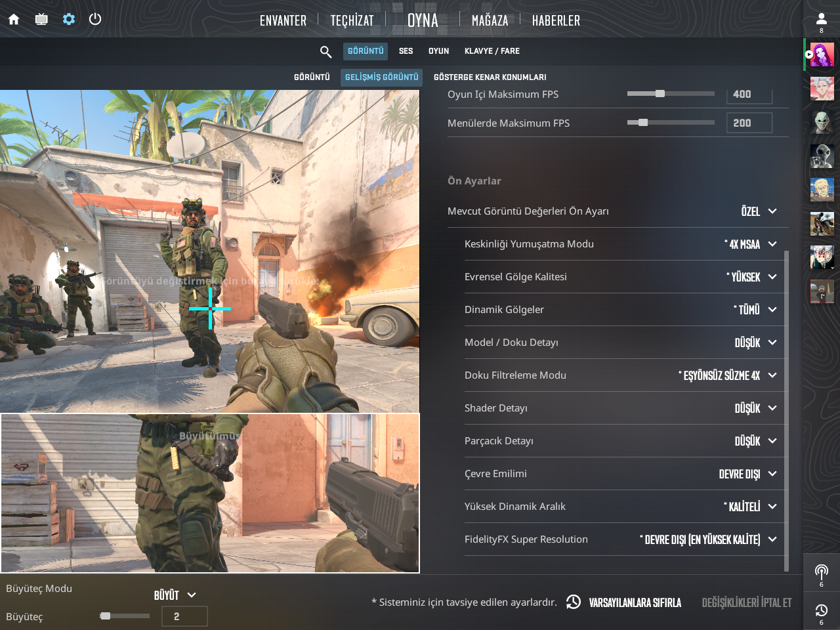Image resolution: width=840 pixels, height=630 pixels.
Task: Click VARSAYILANLARA SIFIRLA button
Action: [635, 602]
